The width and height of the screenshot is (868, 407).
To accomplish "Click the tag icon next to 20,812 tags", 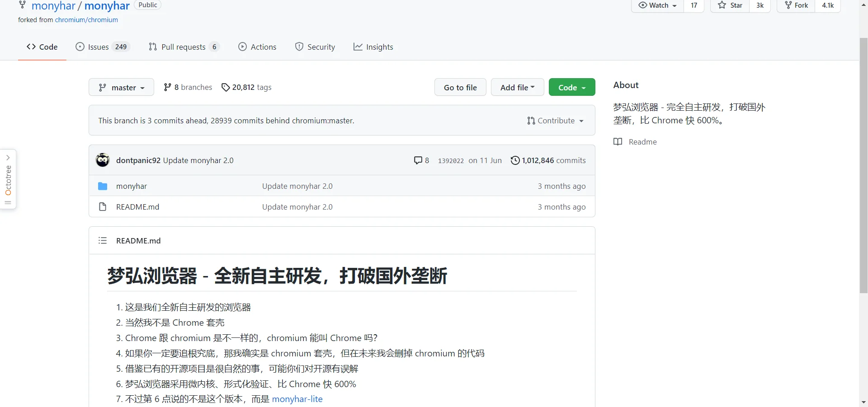I will (x=226, y=87).
